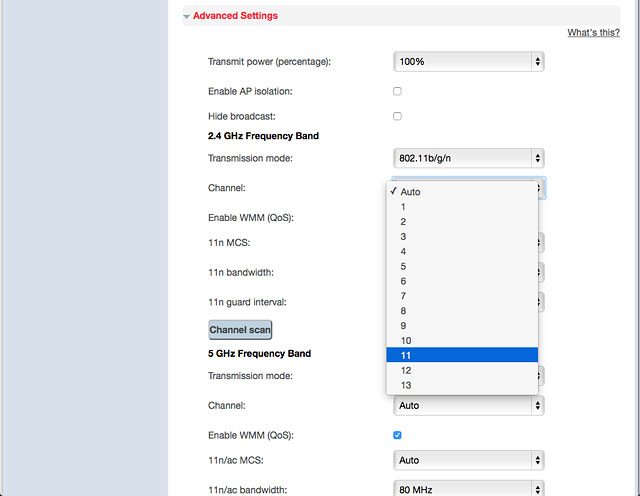The height and width of the screenshot is (496, 640).
Task: Disable the 5 GHz WMM (QoS) checkbox
Action: click(397, 435)
